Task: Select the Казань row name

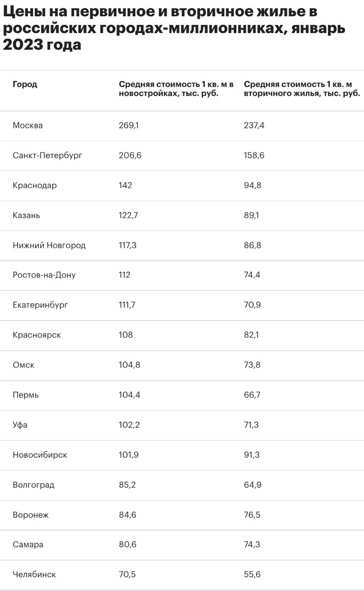Action: (26, 215)
